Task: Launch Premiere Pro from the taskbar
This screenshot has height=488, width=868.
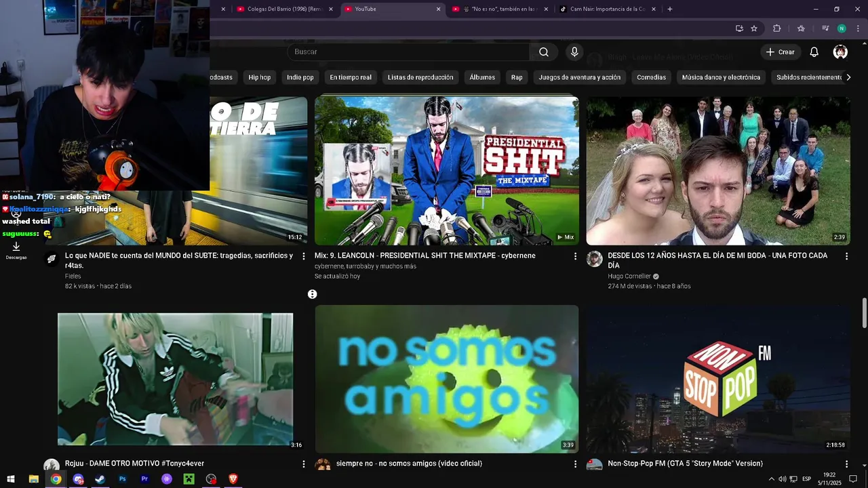Action: [x=144, y=479]
